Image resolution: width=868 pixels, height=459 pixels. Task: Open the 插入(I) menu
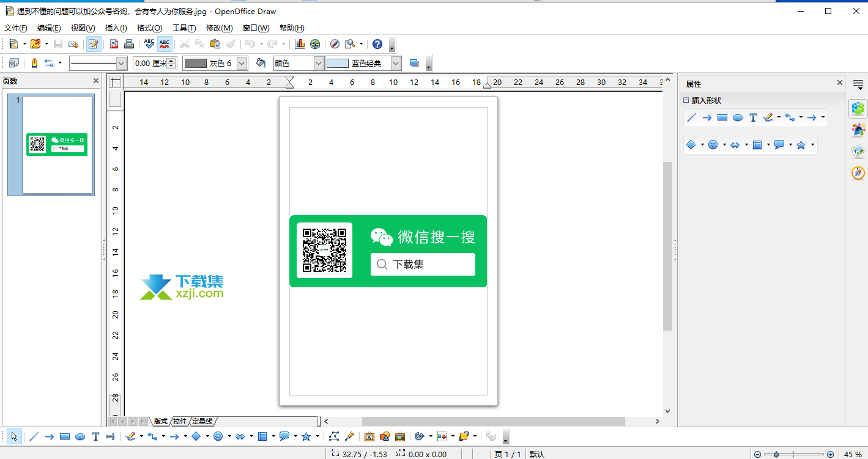click(x=116, y=28)
